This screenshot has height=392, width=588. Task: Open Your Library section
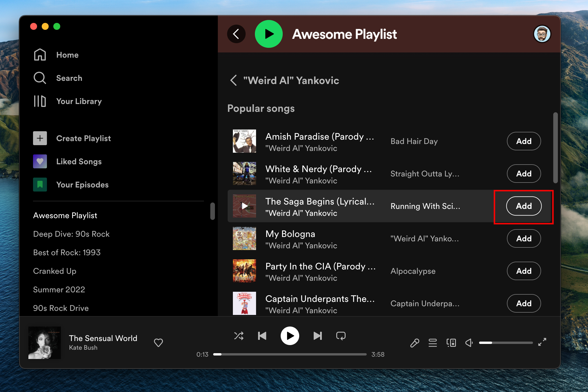click(79, 101)
